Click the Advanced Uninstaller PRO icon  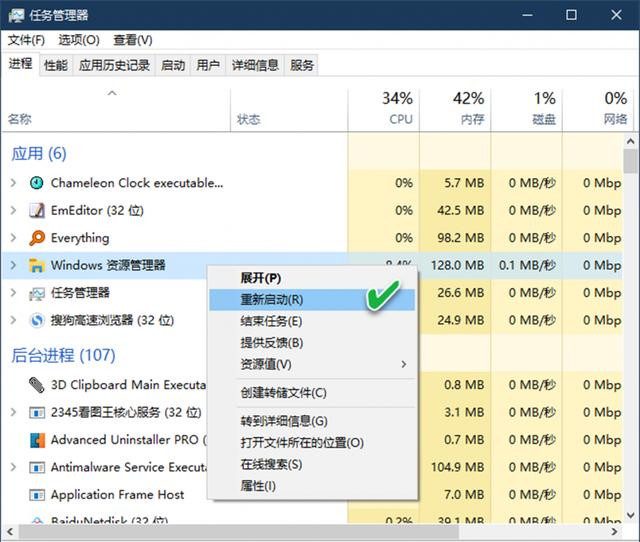37,440
